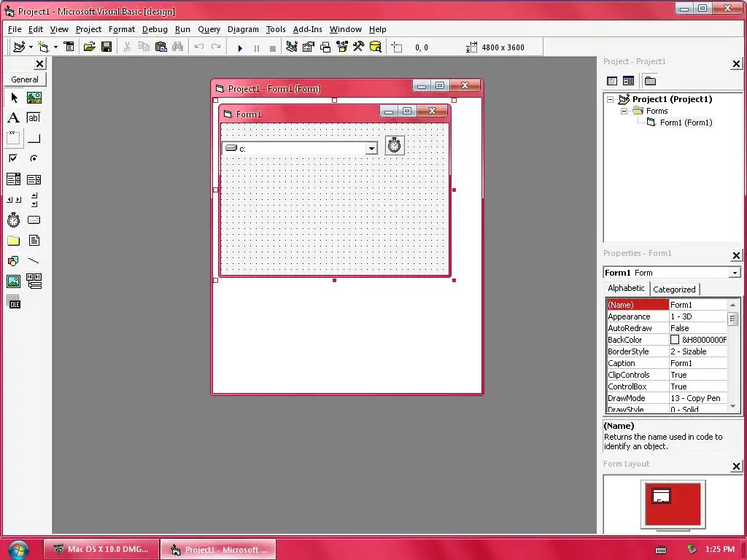Select the FileListBox tool

tap(34, 241)
